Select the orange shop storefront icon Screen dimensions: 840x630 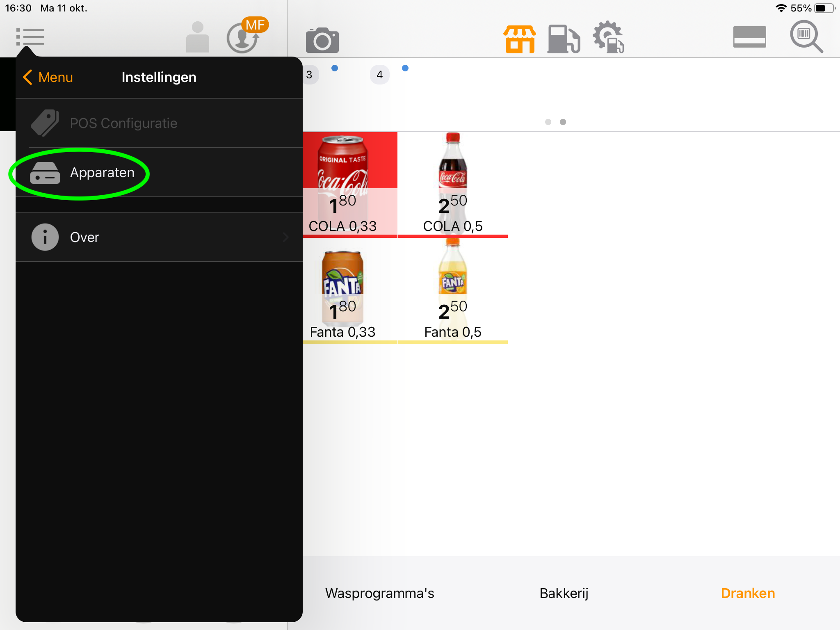tap(520, 39)
